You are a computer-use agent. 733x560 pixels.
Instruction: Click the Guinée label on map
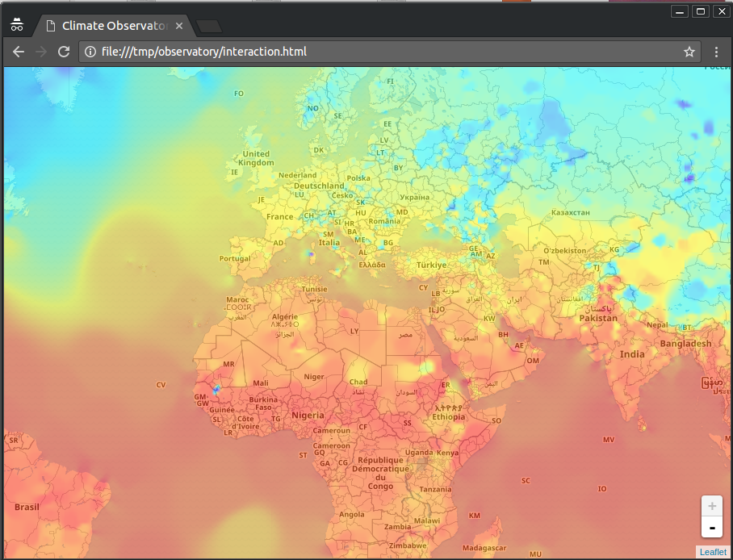click(221, 410)
